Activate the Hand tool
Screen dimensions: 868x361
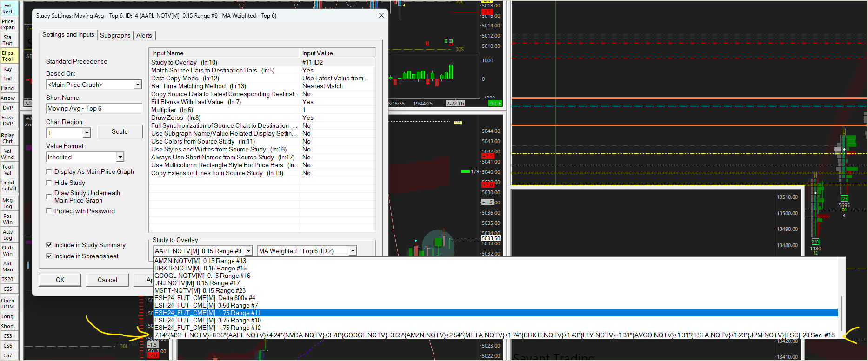(x=8, y=88)
